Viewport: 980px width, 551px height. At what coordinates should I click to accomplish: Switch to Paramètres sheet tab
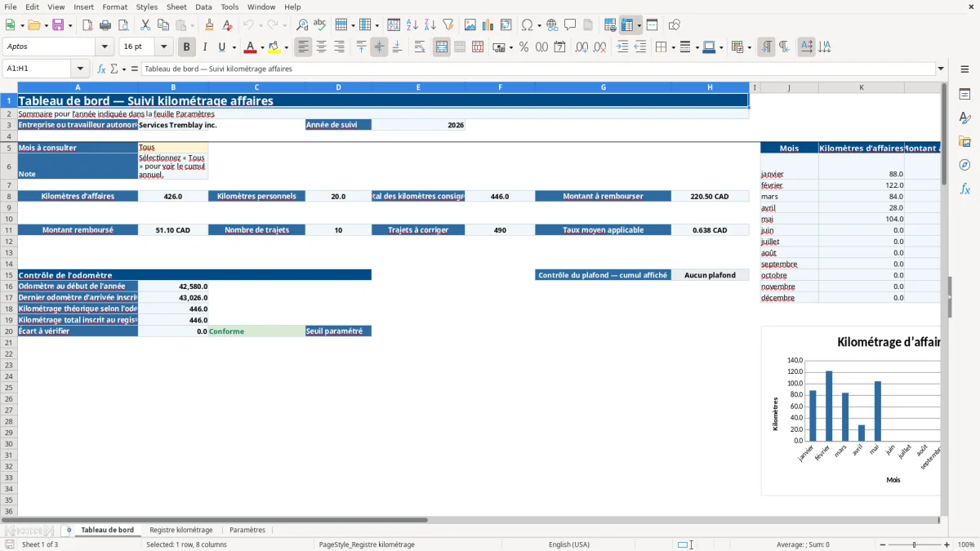[x=247, y=530]
